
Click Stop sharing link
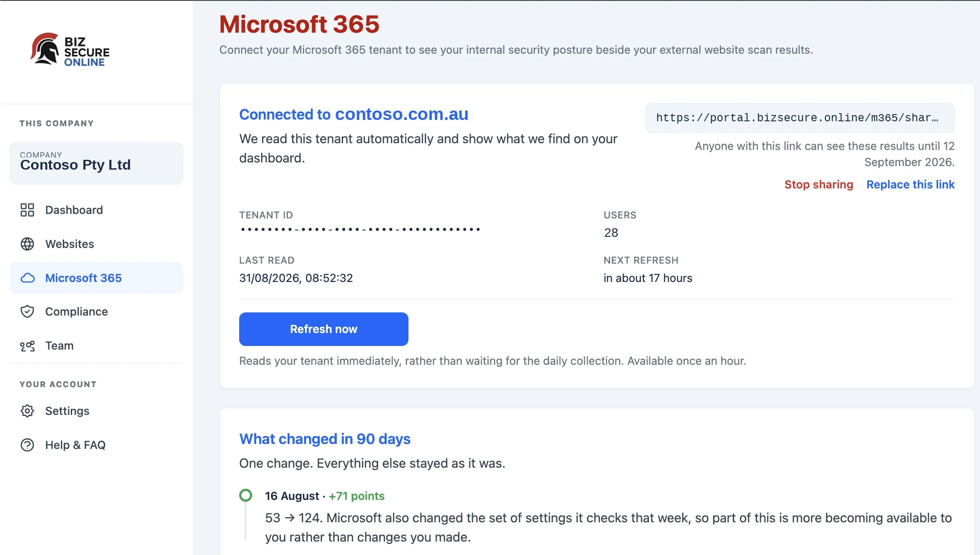818,184
